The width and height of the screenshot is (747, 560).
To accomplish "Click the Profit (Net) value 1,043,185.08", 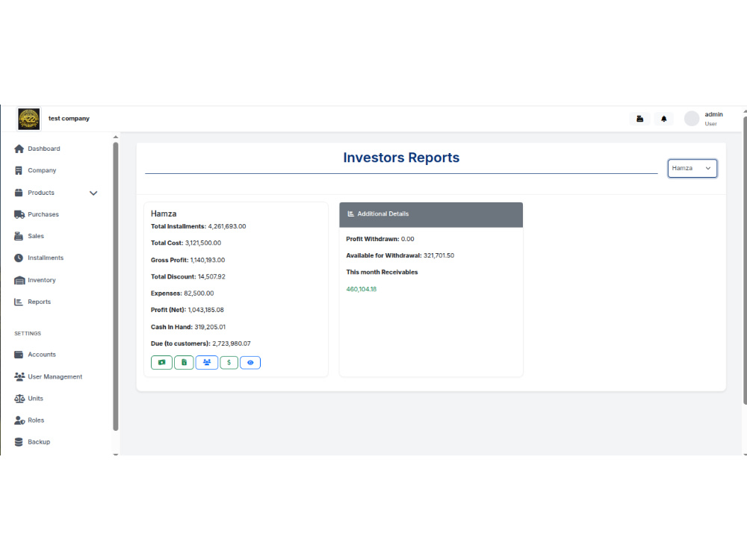I will coord(206,310).
